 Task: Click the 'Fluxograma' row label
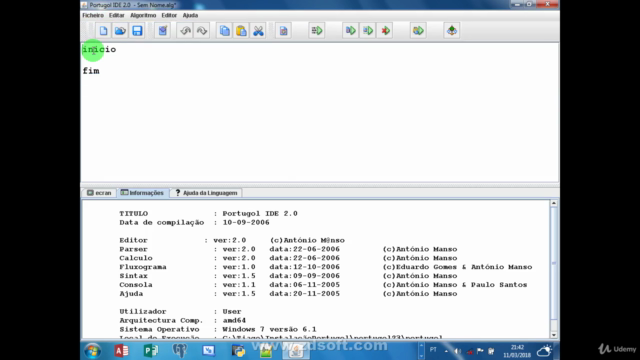[143, 267]
